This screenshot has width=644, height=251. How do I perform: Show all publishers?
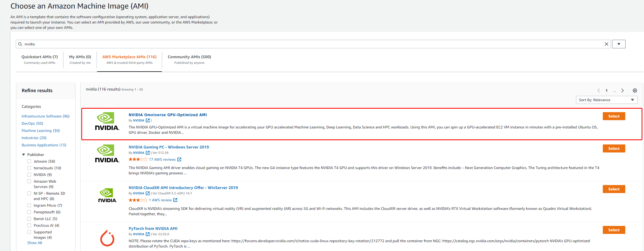(x=35, y=243)
